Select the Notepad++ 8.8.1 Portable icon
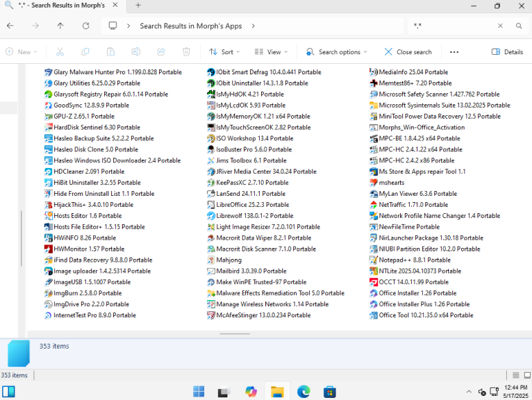The height and width of the screenshot is (400, 532). tap(374, 260)
